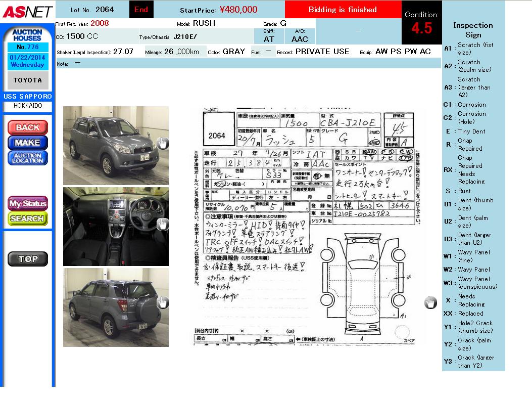This screenshot has width=532, height=397.
Task: Jump to TOP using sidebar button
Action: [x=27, y=259]
